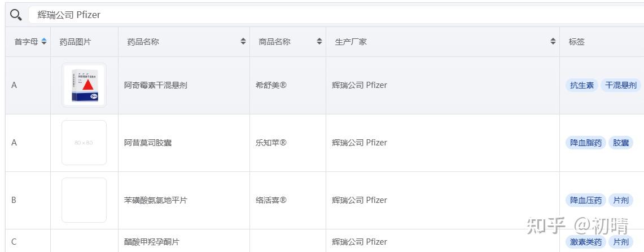The width and height of the screenshot is (644, 252).
Task: Click the 胶囊 tag
Action: click(621, 143)
